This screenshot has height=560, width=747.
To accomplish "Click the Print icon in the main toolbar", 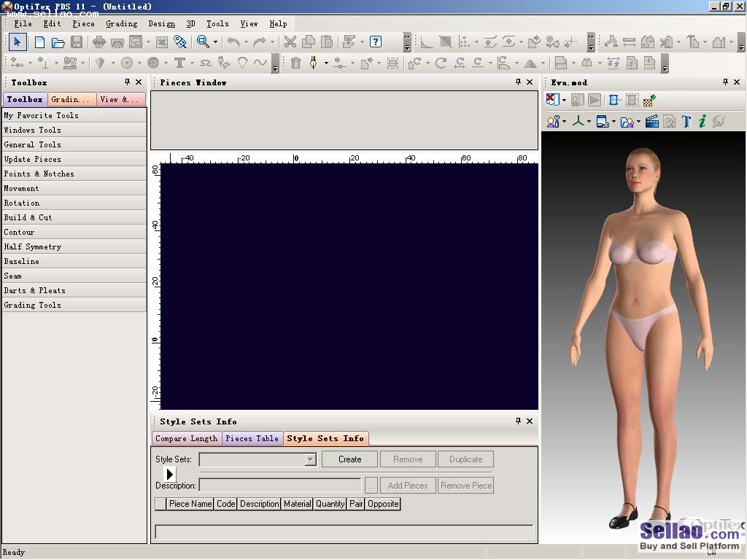I will pos(99,42).
